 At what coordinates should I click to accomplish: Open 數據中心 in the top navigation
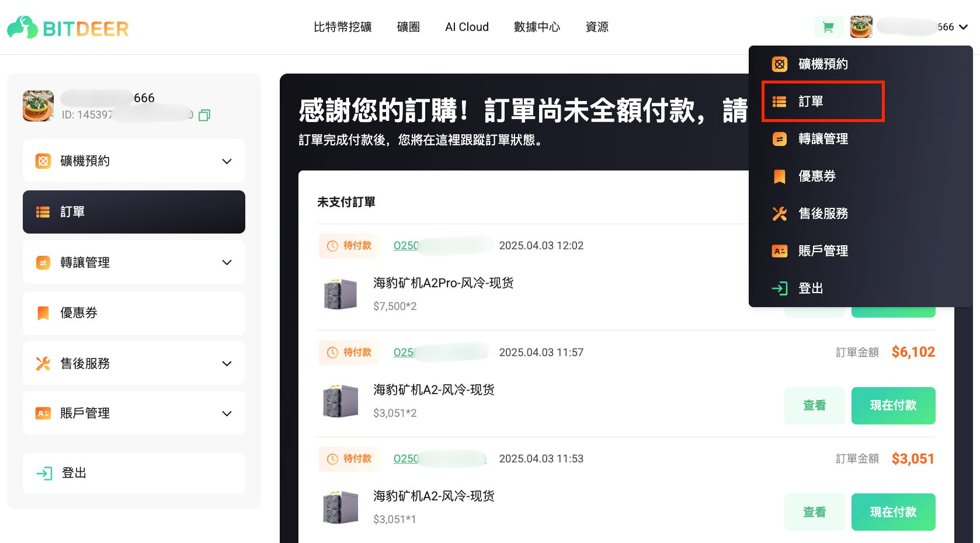(x=537, y=27)
